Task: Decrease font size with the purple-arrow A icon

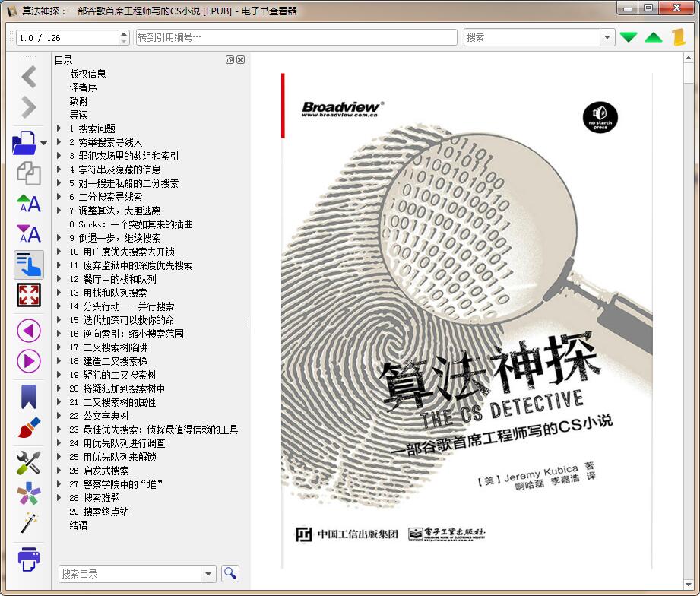Action: coord(29,233)
